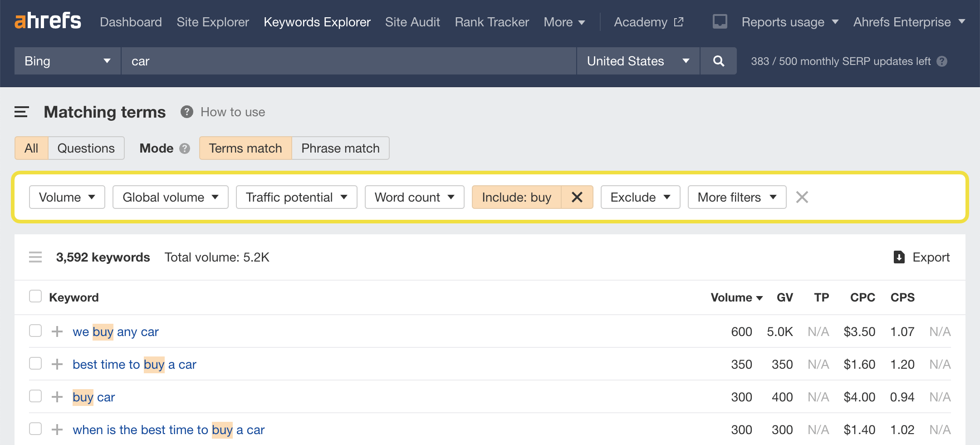Click the search magnifier button
The width and height of the screenshot is (980, 445).
[x=718, y=61]
